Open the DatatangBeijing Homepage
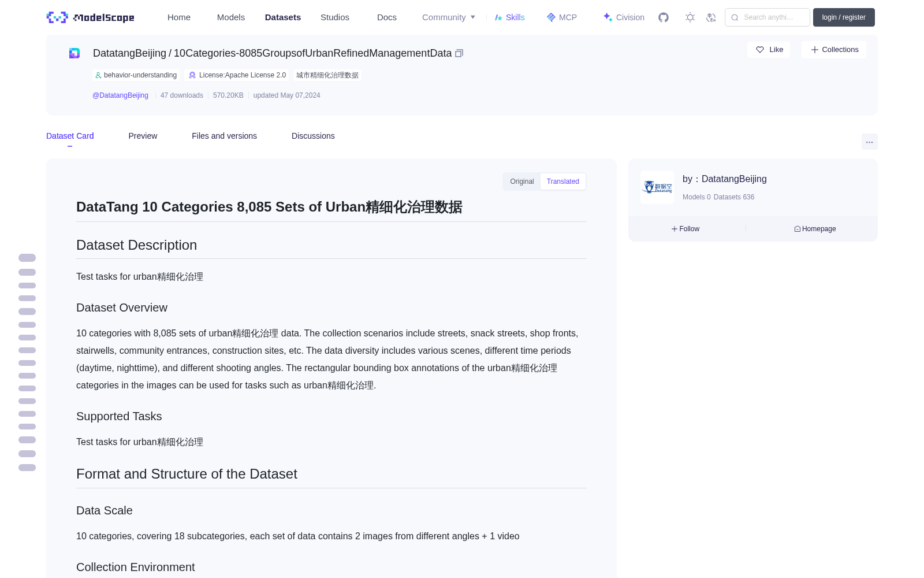 tap(815, 229)
